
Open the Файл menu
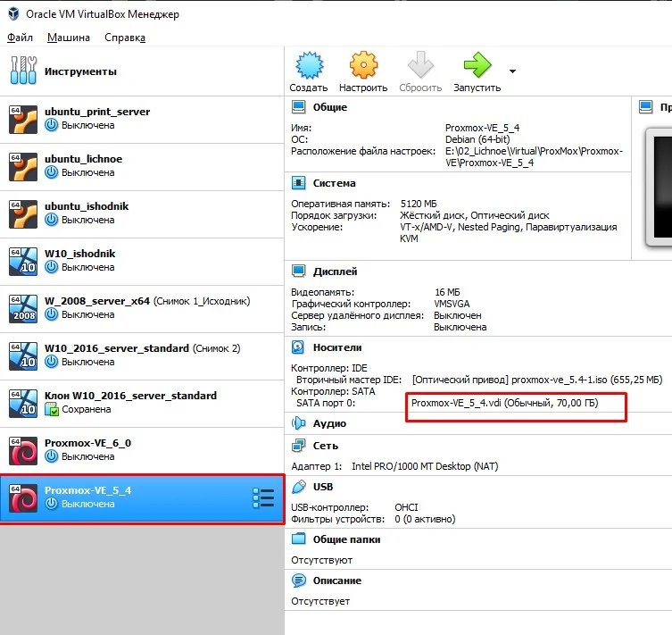click(21, 38)
